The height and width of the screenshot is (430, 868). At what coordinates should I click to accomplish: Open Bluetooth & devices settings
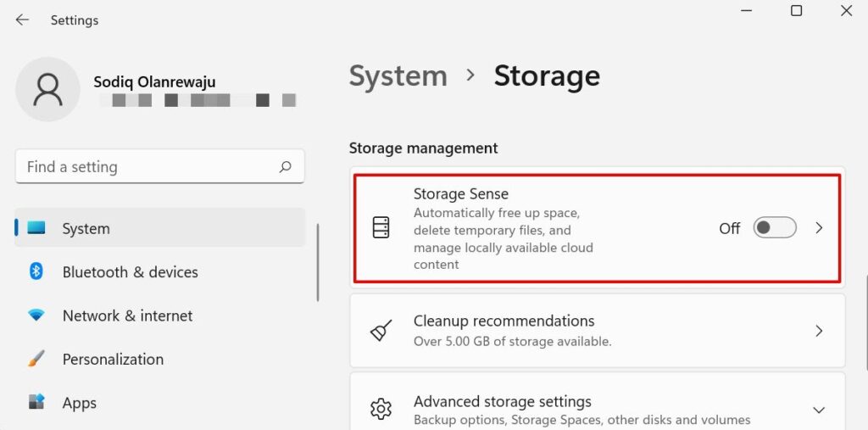[x=130, y=271]
